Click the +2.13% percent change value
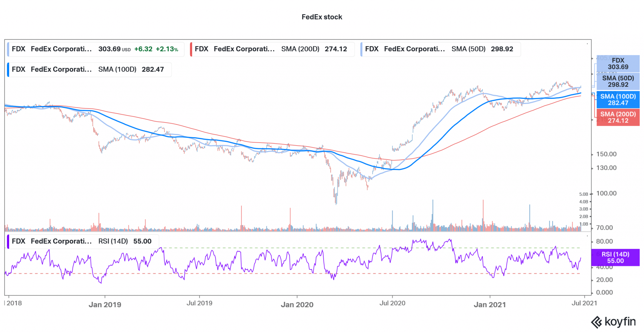Screen dimensions: 644x333 tap(167, 49)
